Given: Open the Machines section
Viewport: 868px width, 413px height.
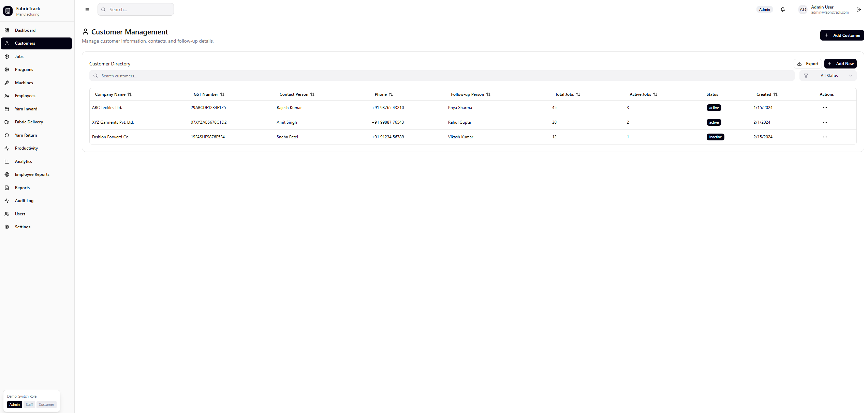Looking at the screenshot, I should point(24,82).
